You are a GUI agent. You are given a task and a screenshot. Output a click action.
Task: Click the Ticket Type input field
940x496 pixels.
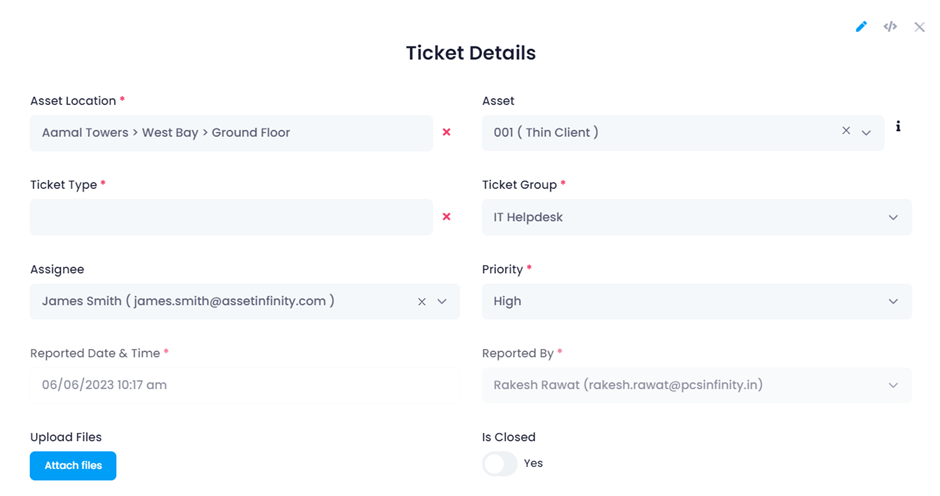pos(231,217)
